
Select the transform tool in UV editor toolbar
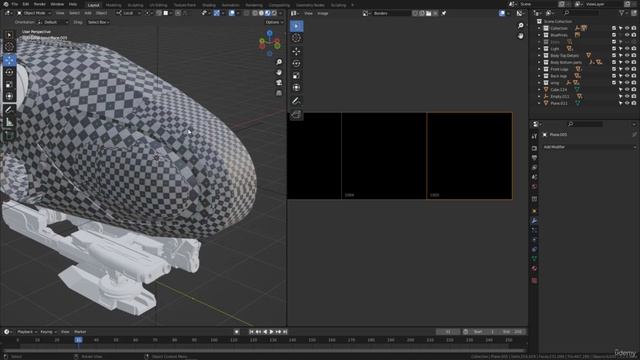pyautogui.click(x=296, y=88)
